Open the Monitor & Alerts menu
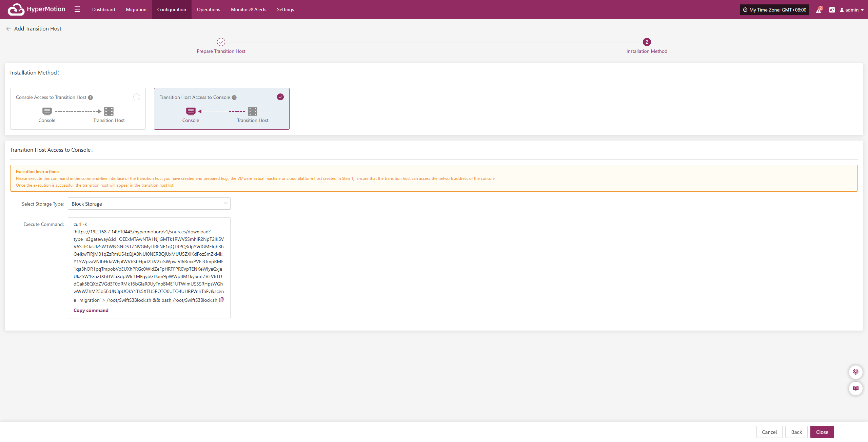This screenshot has height=442, width=868. (249, 9)
